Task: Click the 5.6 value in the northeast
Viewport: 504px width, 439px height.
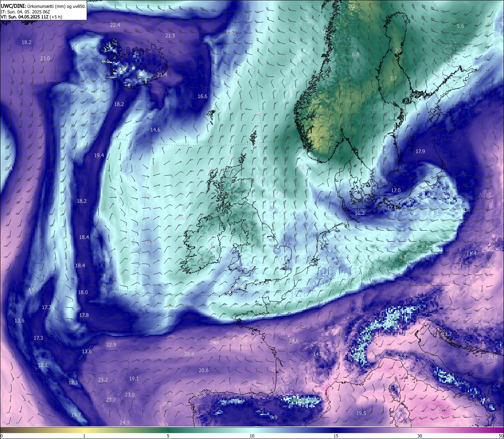Action: (x=460, y=26)
